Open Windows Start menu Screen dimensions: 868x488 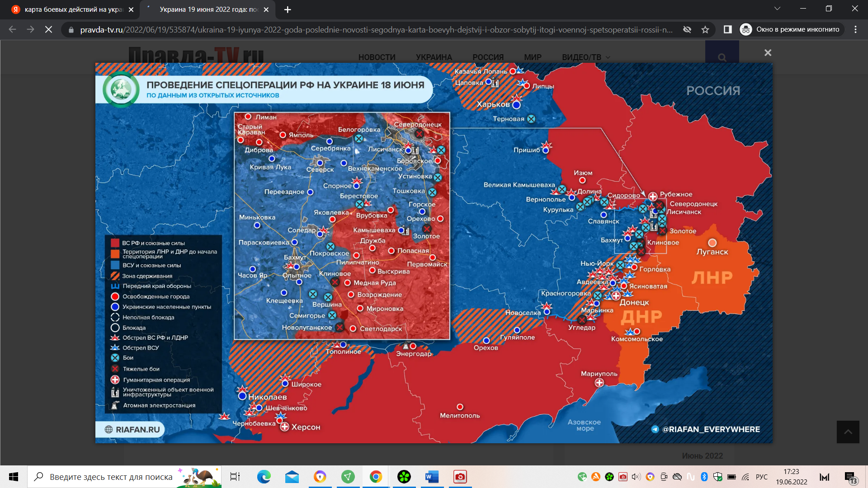(x=14, y=477)
